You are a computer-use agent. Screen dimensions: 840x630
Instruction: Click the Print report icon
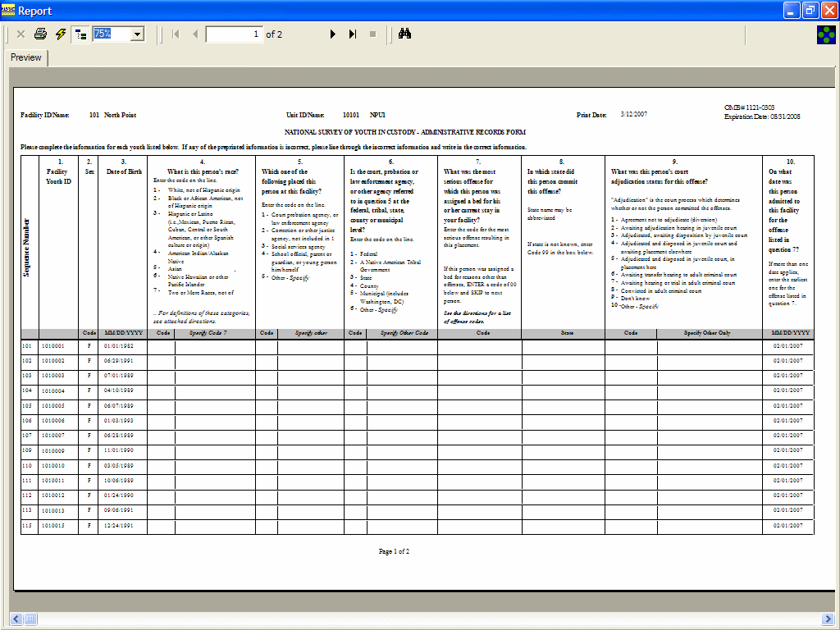click(40, 34)
